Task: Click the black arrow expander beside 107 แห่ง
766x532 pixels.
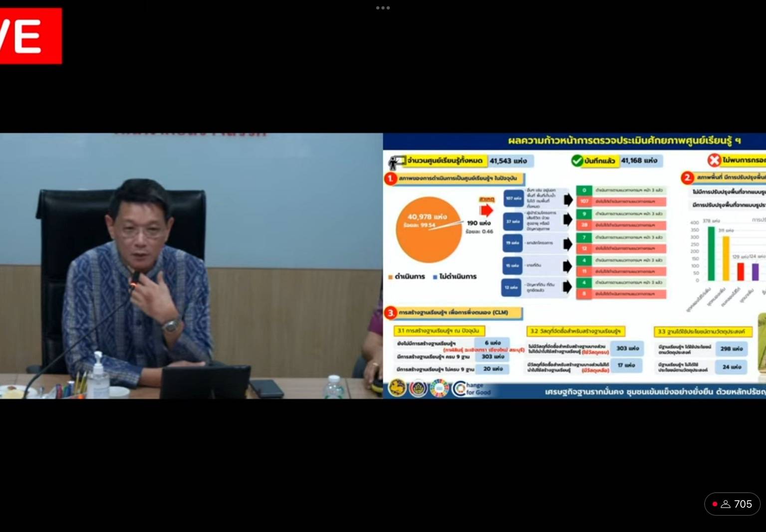Action: (569, 199)
